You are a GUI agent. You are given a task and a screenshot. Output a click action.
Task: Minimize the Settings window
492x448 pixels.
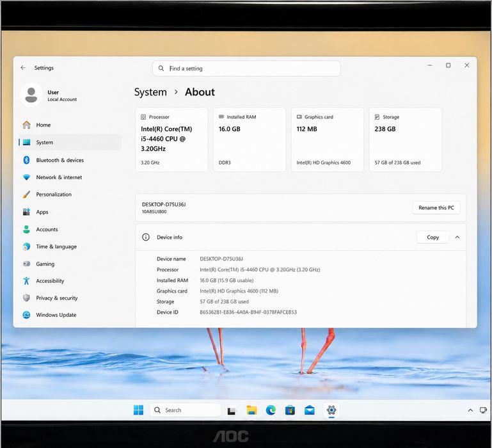point(430,65)
